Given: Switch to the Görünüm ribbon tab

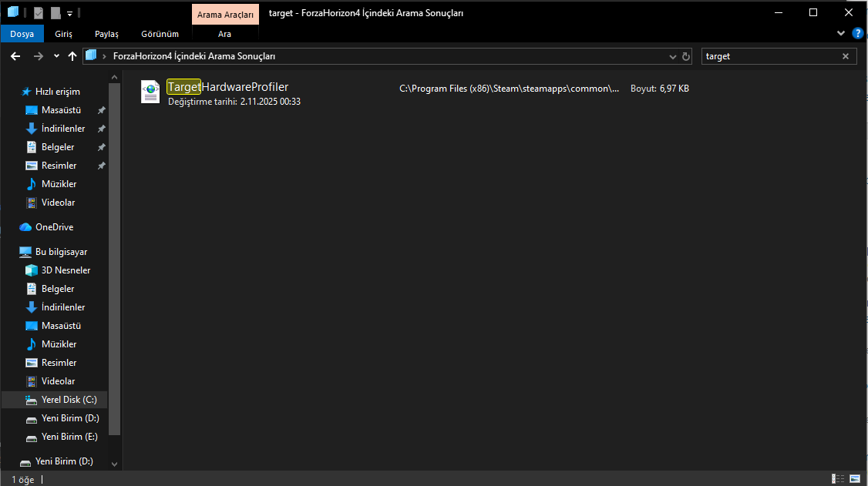Looking at the screenshot, I should click(160, 34).
